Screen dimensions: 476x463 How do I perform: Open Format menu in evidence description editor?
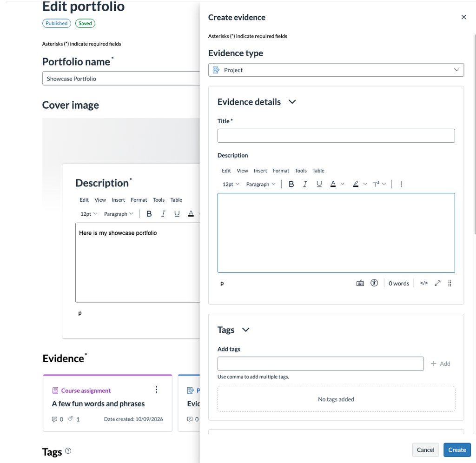click(281, 171)
